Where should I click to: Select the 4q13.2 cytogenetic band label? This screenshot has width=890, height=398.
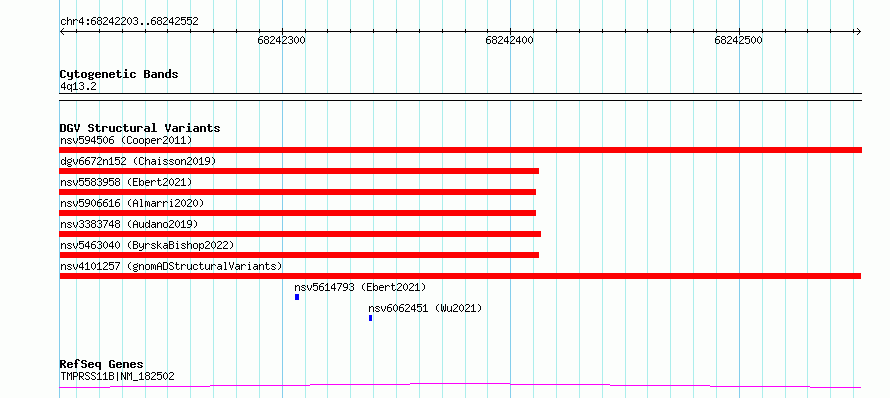tap(78, 86)
